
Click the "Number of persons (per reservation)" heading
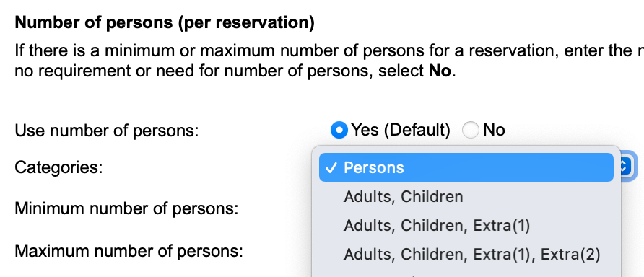(x=165, y=23)
